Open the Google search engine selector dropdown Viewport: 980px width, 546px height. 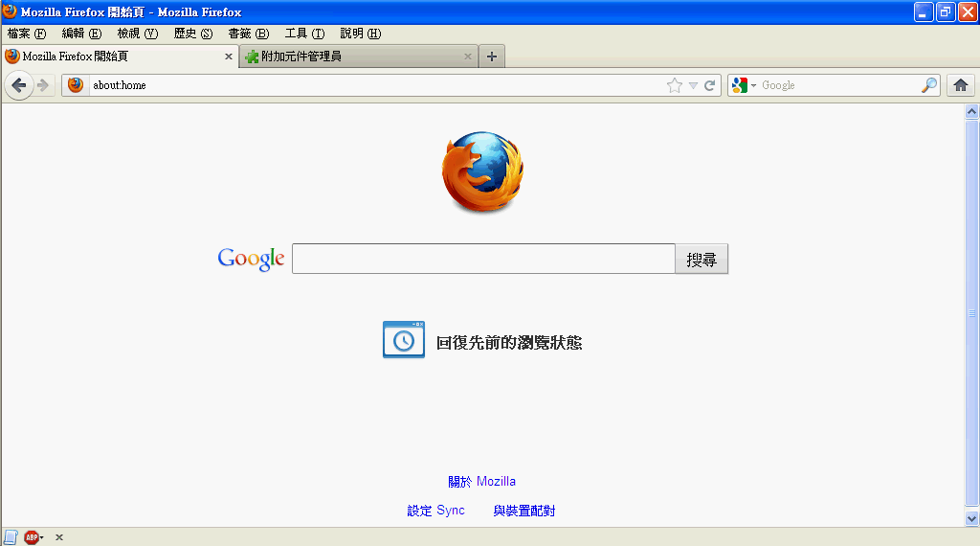coord(744,85)
